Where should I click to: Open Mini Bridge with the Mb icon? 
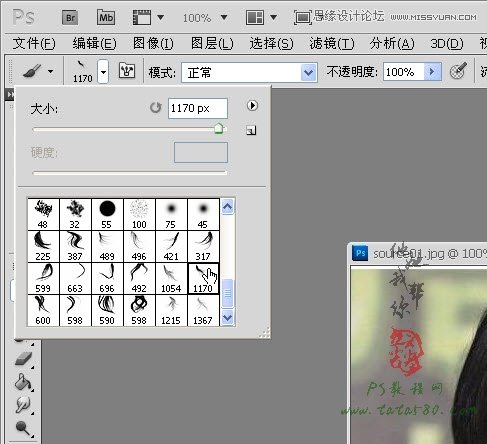click(106, 17)
